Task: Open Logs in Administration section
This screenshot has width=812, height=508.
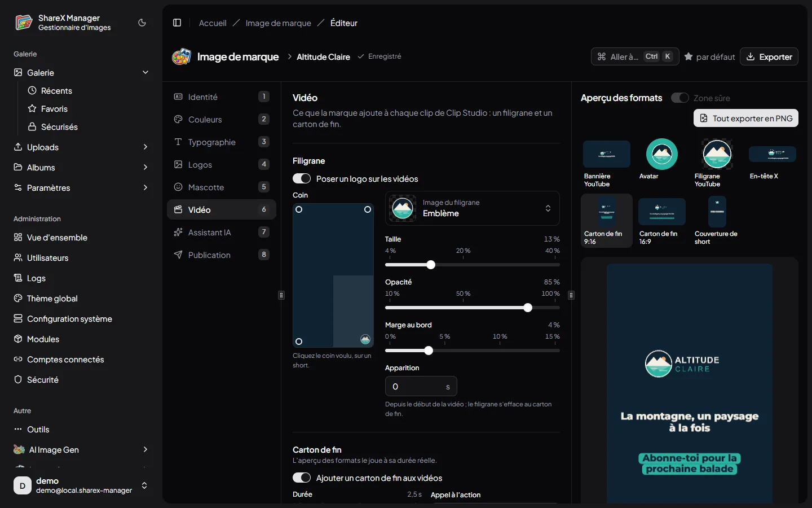Action: pos(81,278)
